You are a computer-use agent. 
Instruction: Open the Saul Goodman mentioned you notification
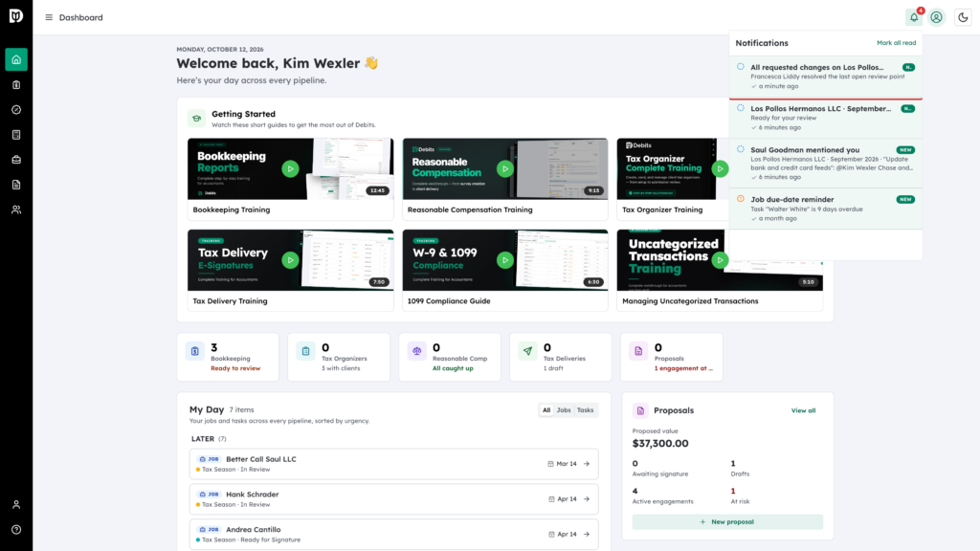(826, 163)
